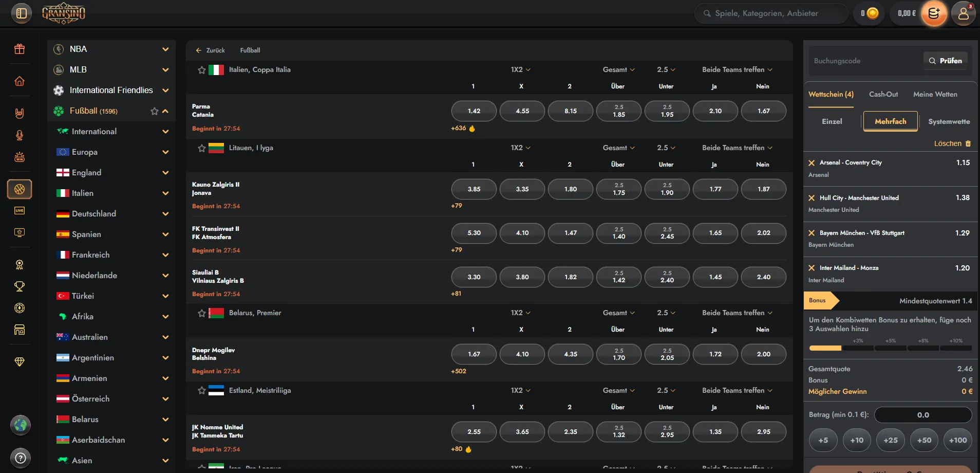Image resolution: width=980 pixels, height=473 pixels.
Task: Click the Prüfen booking code button
Action: (x=946, y=61)
